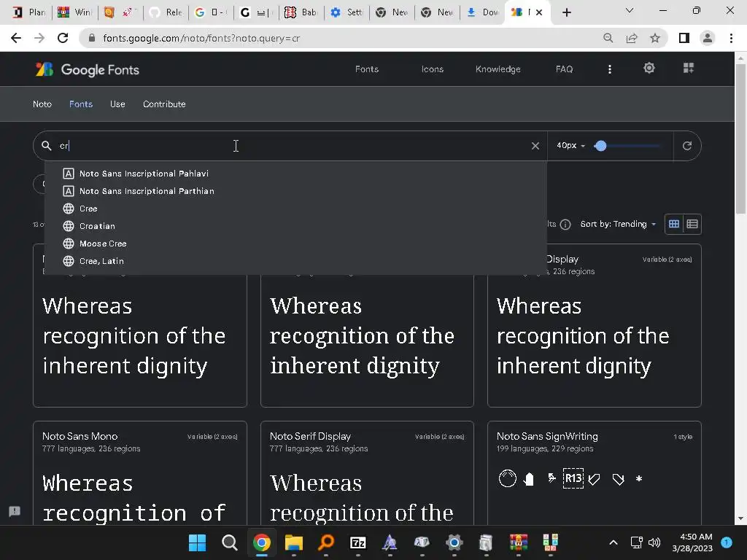Screen dimensions: 747x560
Task: Open File Explorer from taskbar
Action: click(x=294, y=542)
